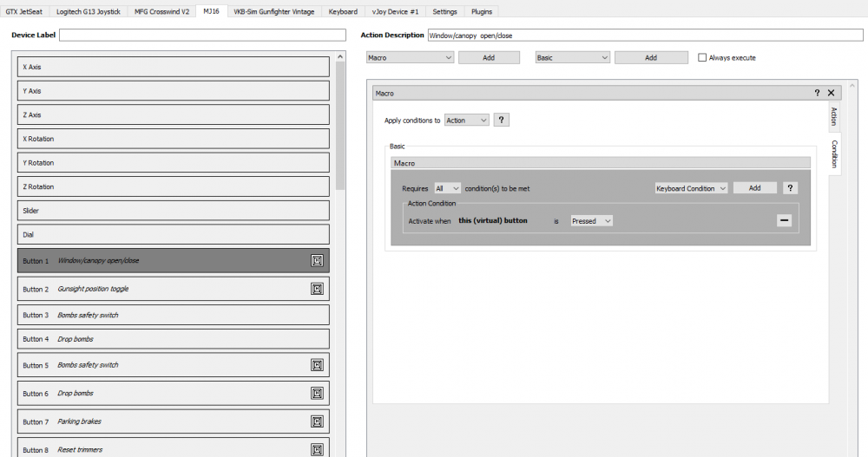Click the macro icon on Drop bombs Button 6
Viewport: 868px width, 457px height.
coord(317,393)
